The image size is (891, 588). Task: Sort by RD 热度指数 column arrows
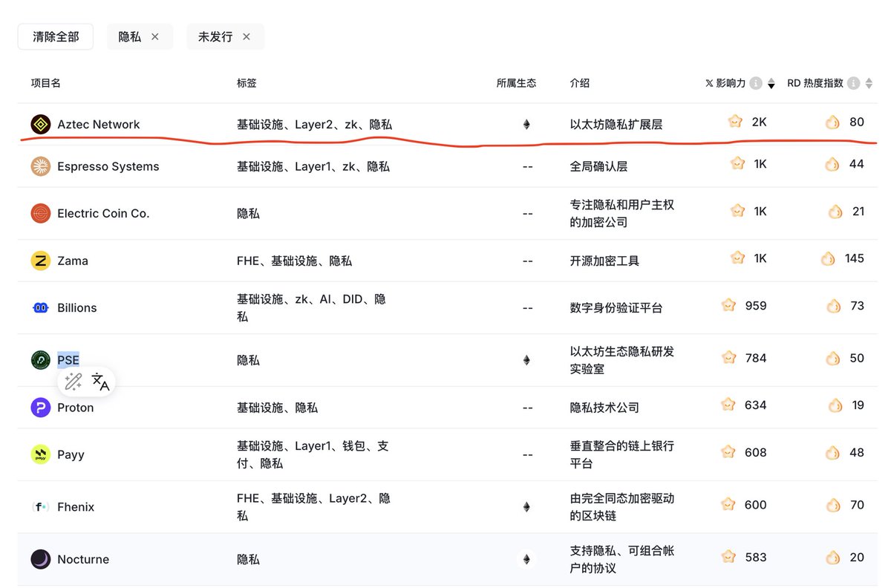(x=869, y=83)
